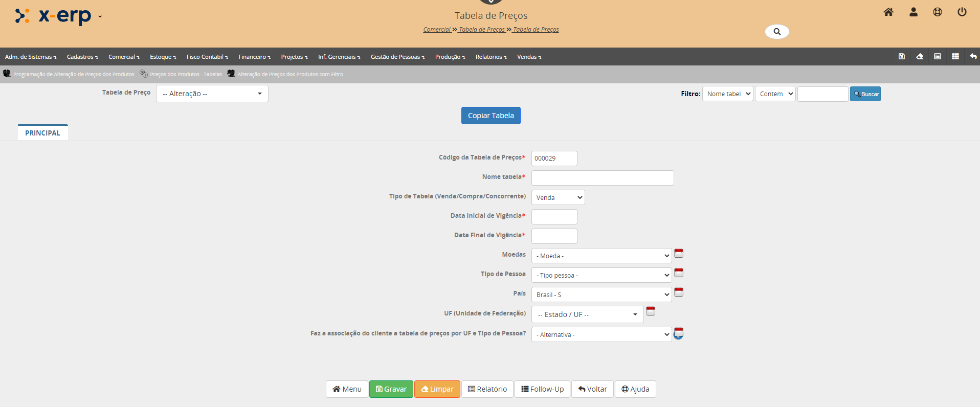
Task: Click the Copiar Tabela button
Action: pos(491,116)
